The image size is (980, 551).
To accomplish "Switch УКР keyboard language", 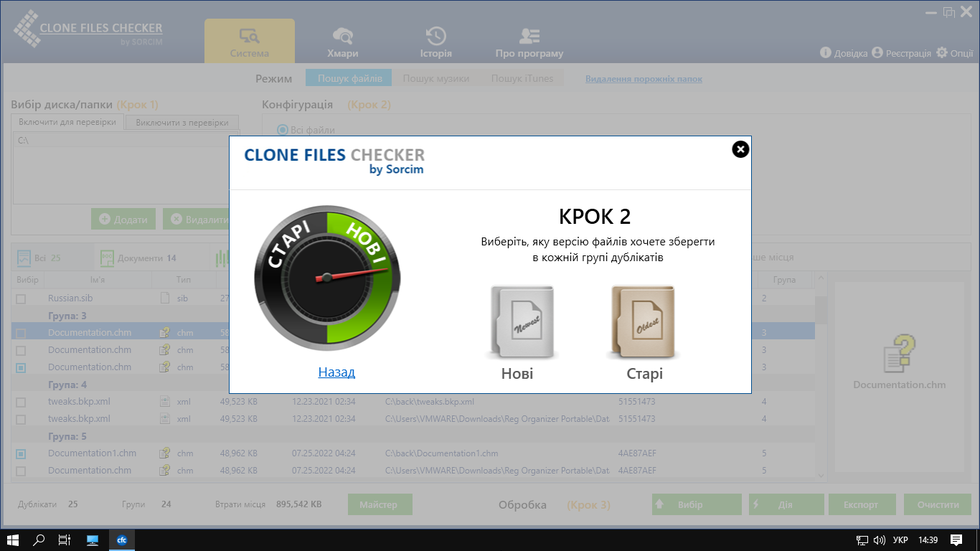I will click(x=900, y=540).
